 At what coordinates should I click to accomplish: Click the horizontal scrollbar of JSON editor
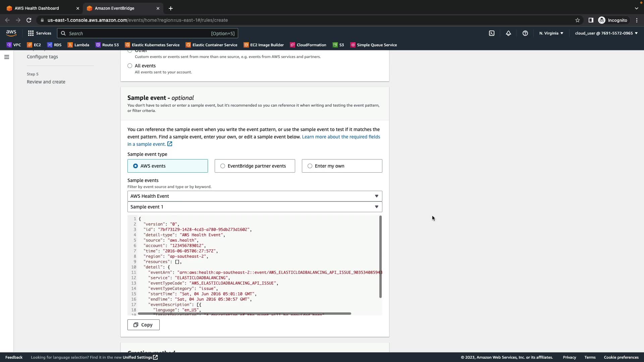pyautogui.click(x=244, y=313)
